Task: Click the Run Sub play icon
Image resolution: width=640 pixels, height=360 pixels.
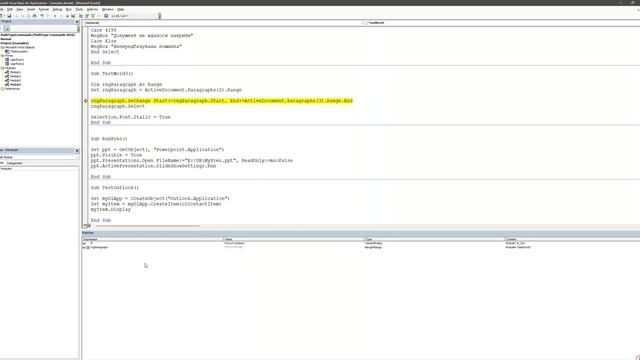Action: 55,16
